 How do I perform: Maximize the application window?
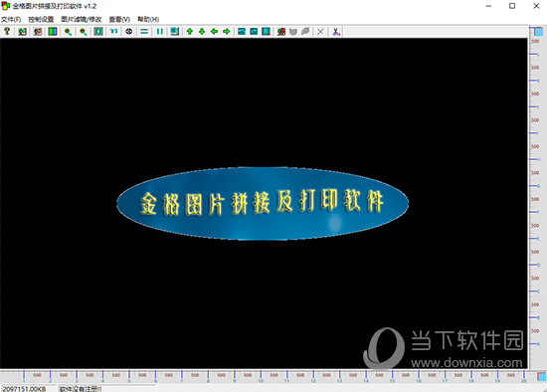[x=512, y=6]
